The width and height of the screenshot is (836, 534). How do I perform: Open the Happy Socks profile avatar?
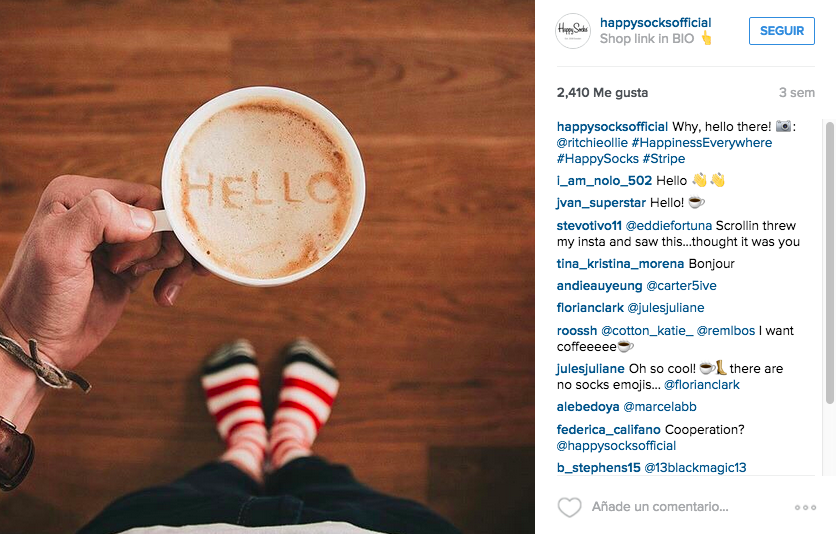tap(573, 31)
